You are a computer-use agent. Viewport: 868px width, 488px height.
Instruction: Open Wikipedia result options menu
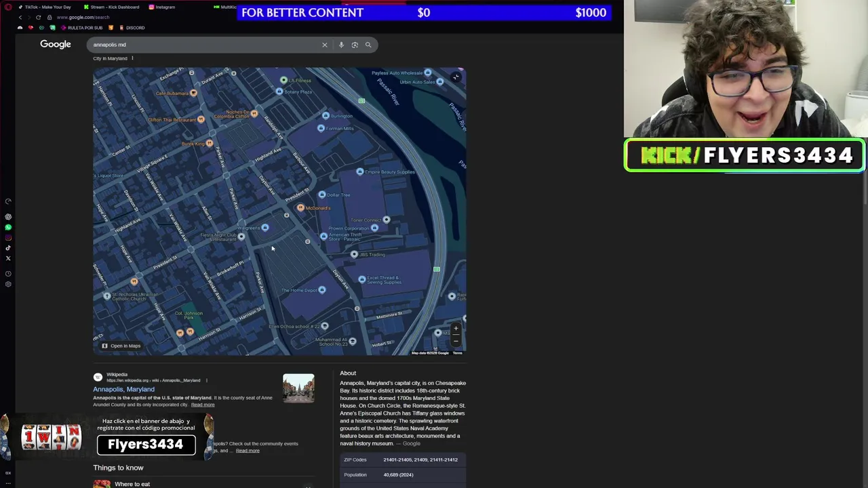(206, 380)
